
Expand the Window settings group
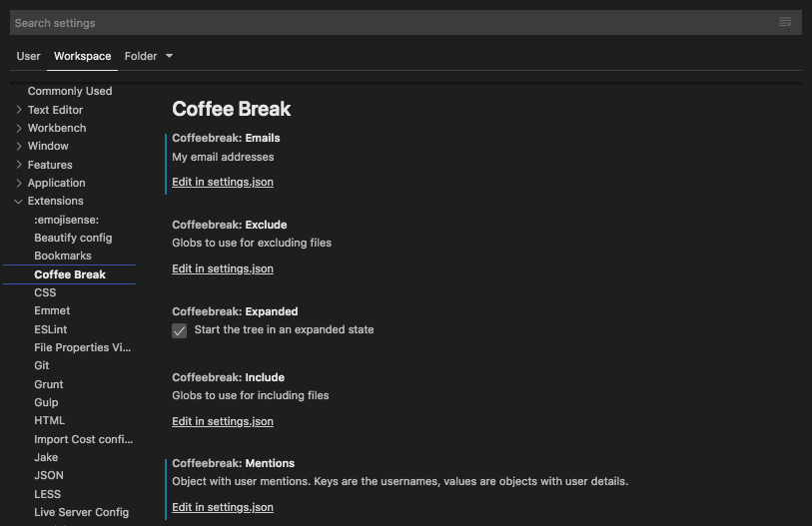click(x=19, y=146)
